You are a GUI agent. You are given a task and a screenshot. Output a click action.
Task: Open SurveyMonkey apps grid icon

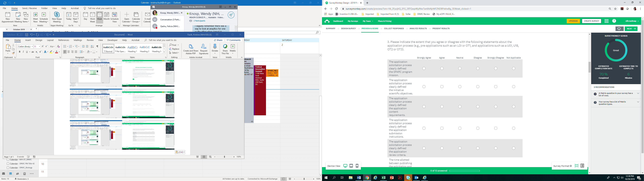[606, 21]
